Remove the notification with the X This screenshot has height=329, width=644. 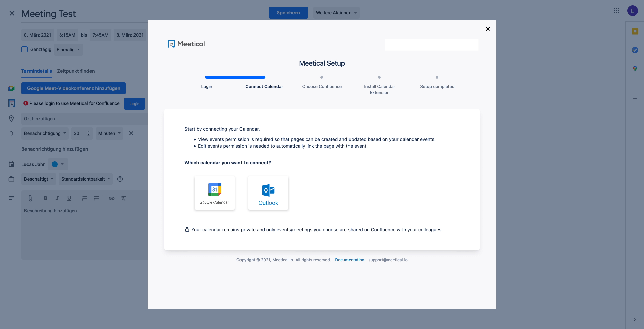pyautogui.click(x=131, y=133)
